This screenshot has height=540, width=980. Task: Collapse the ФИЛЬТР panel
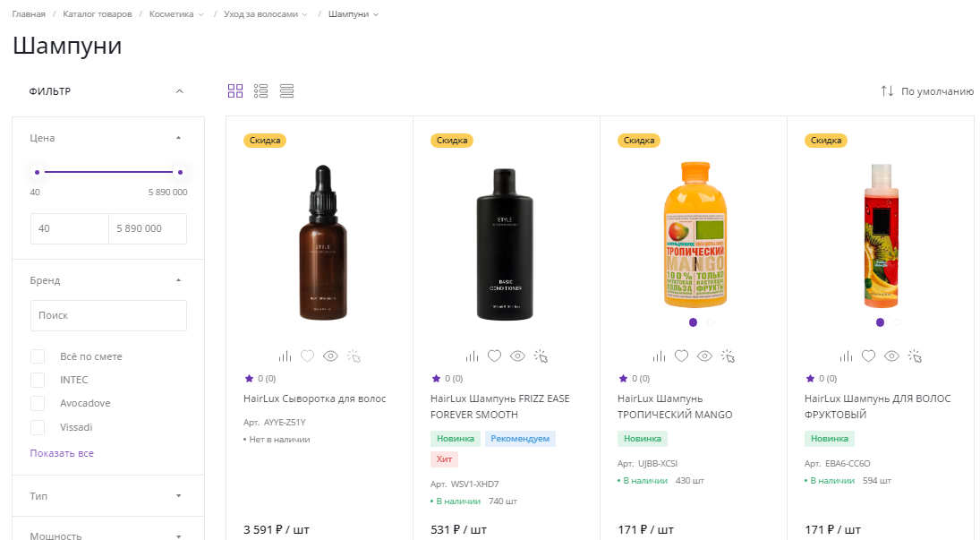coord(180,91)
